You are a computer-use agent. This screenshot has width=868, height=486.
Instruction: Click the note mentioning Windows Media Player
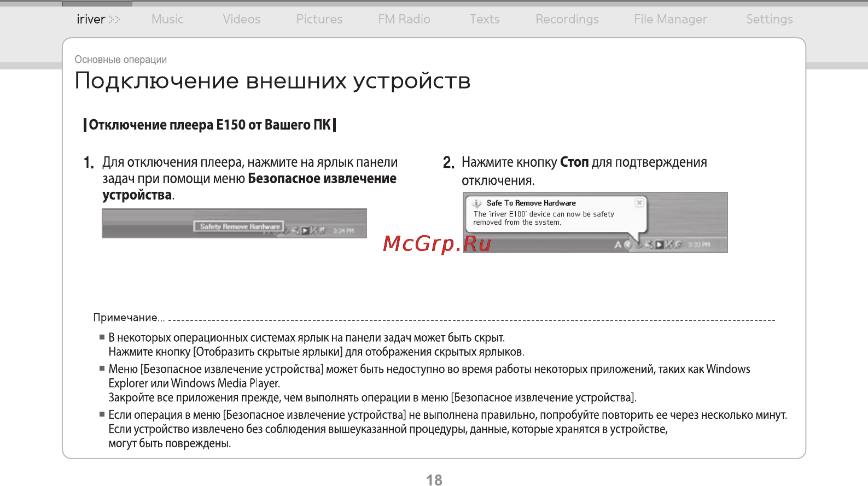pos(429,383)
